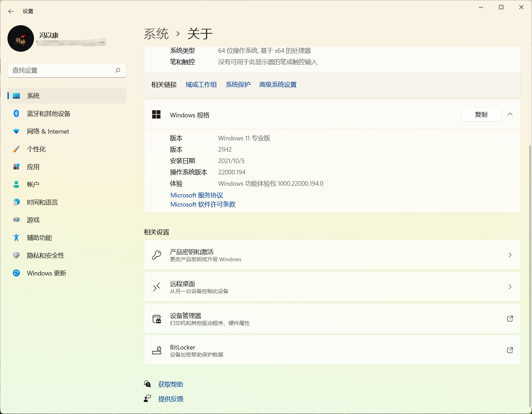Click the 系统 breadcrumb in header
532x414 pixels.
(156, 34)
